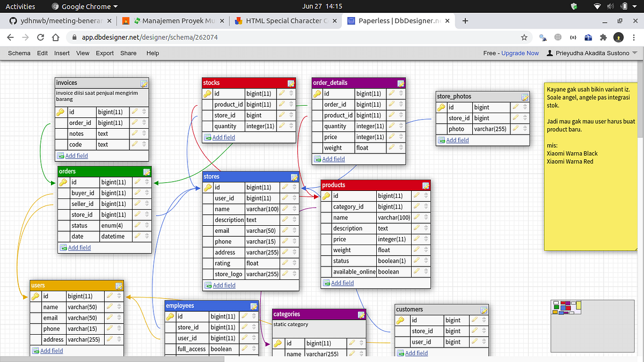Open the categories table header edit icon
This screenshot has height=362, width=644.
361,315
